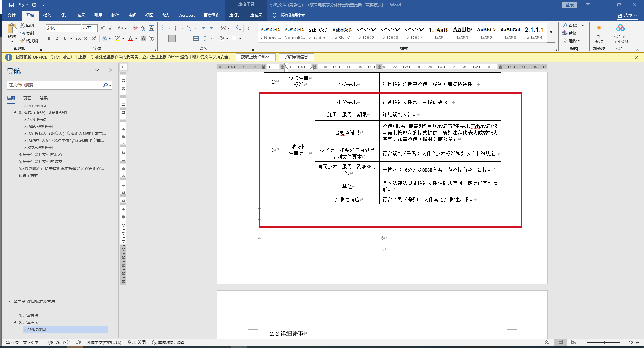This screenshot has height=348, width=644.
Task: Toggle center alignment in the paragraph group
Action: pos(172,38)
